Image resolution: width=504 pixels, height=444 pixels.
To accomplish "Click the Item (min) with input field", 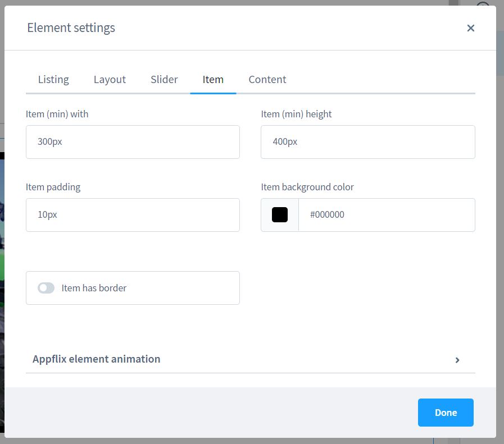I will pyautogui.click(x=133, y=142).
